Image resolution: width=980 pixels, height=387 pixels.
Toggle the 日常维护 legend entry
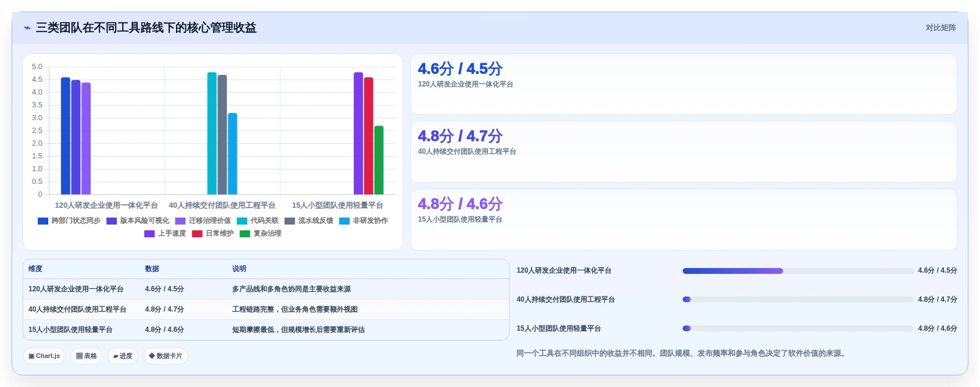pyautogui.click(x=213, y=233)
